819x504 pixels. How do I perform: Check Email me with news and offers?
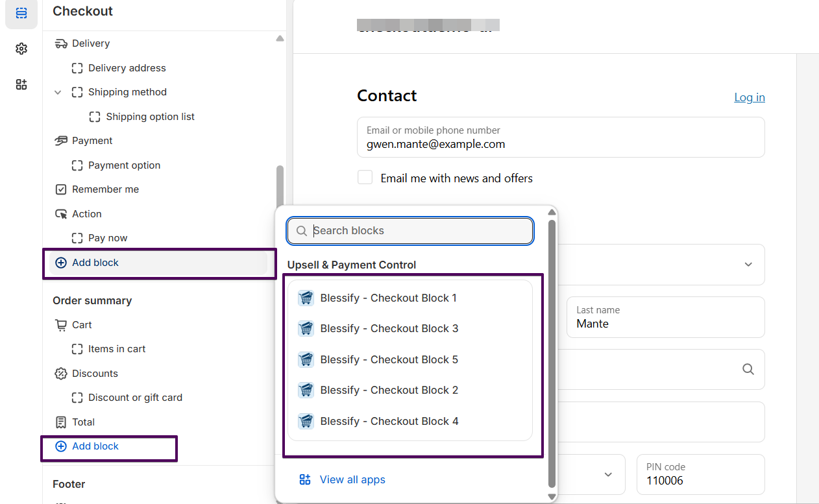[x=365, y=178]
